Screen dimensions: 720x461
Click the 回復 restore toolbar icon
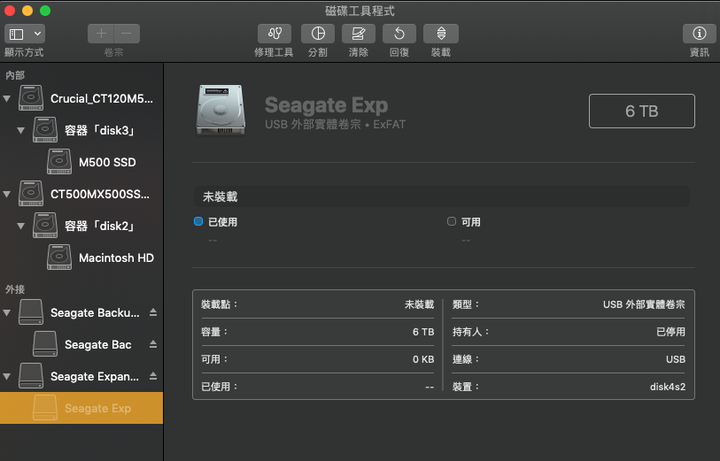coord(399,34)
